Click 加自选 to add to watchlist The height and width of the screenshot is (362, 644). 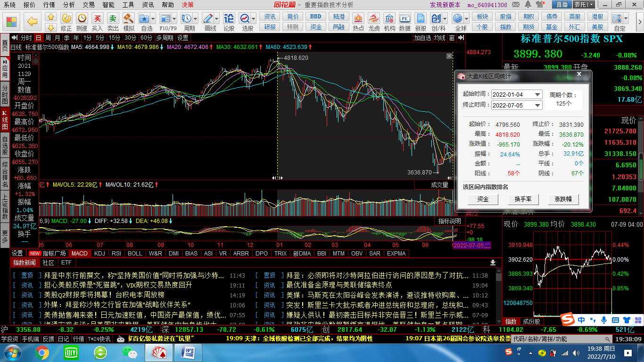(x=422, y=38)
